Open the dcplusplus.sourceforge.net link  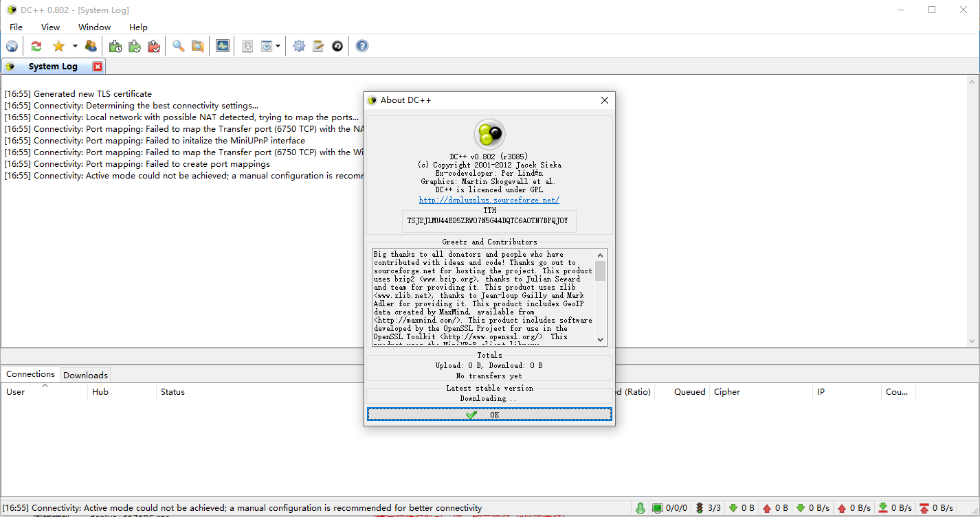pos(489,200)
